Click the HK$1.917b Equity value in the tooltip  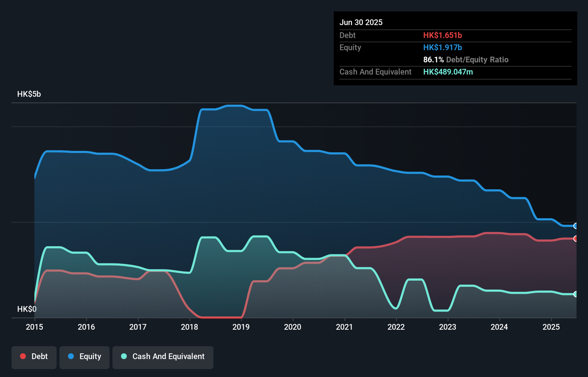coord(443,47)
